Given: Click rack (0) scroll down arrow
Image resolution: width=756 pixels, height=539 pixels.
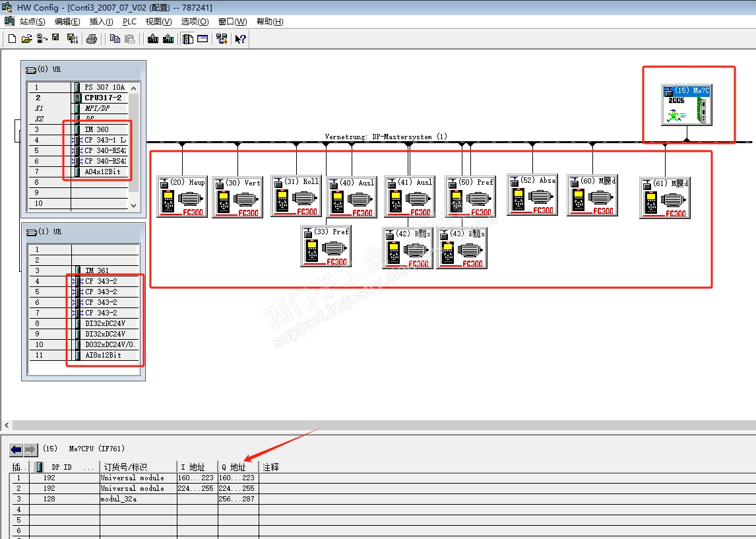Looking at the screenshot, I should click(133, 205).
